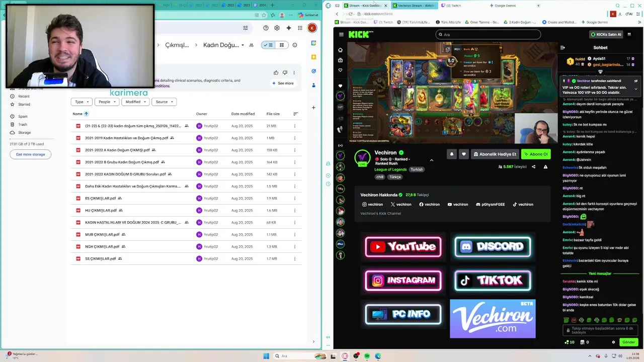
Task: Share the Vechiron stream
Action: tap(533, 167)
